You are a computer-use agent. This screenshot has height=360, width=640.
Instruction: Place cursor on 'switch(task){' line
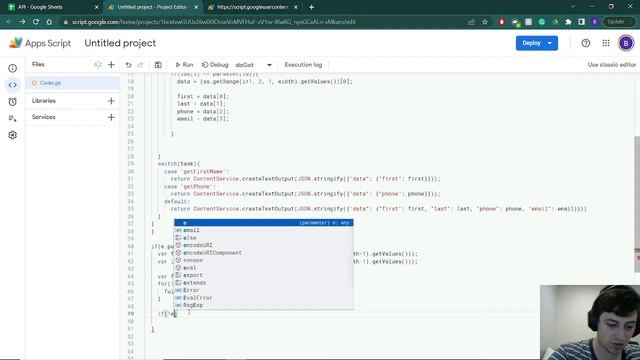click(x=179, y=164)
